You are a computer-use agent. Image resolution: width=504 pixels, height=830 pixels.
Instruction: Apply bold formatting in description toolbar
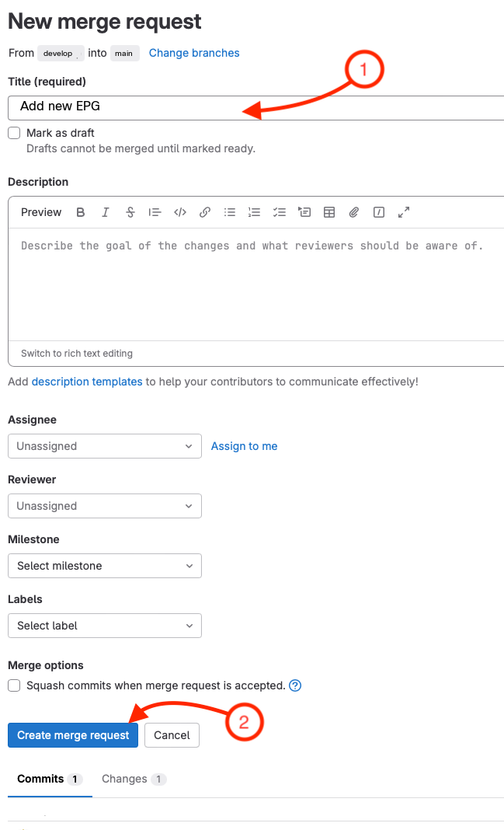pyautogui.click(x=81, y=212)
